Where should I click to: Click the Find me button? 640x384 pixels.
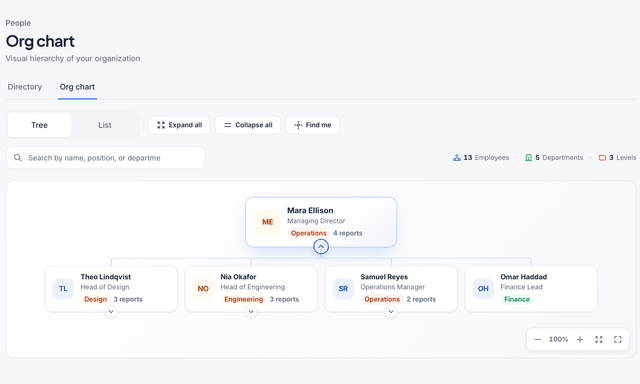pyautogui.click(x=312, y=125)
